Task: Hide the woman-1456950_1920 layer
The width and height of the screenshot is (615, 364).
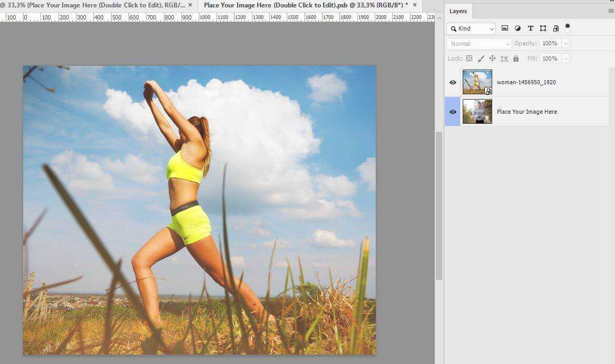Action: (x=453, y=83)
